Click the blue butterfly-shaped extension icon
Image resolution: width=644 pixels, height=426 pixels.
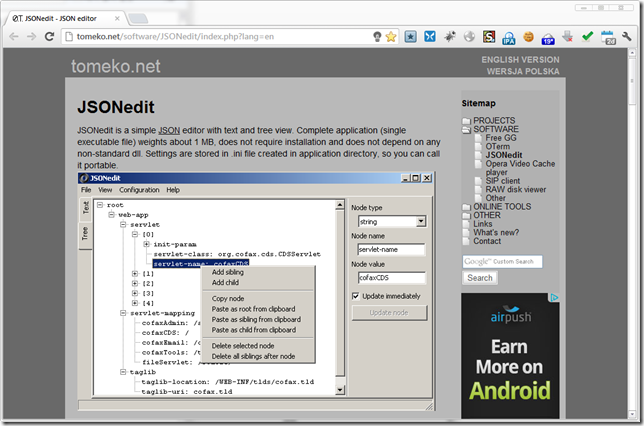tap(430, 37)
